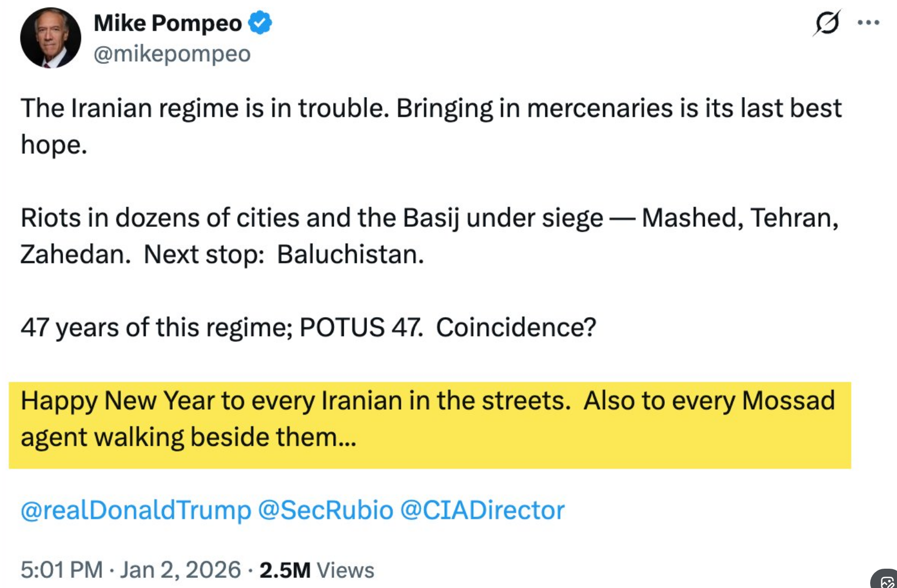The image size is (897, 588).
Task: Click the blue verified checkmark badge
Action: point(260,23)
